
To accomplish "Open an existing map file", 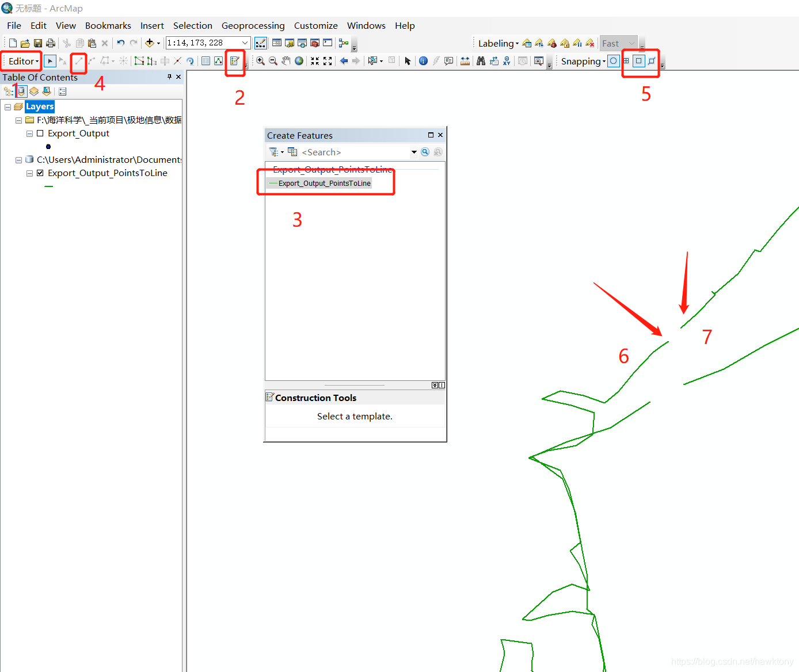I will 25,43.
